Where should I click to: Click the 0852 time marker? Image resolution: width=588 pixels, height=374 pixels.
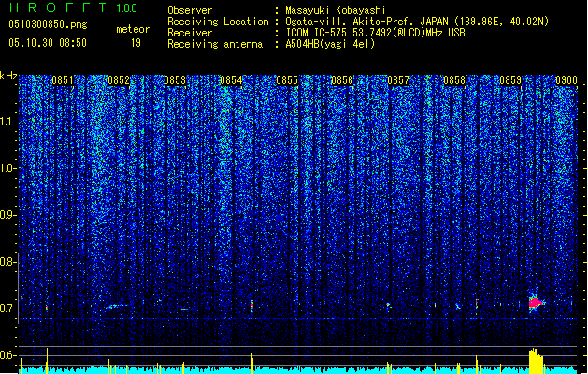119,80
